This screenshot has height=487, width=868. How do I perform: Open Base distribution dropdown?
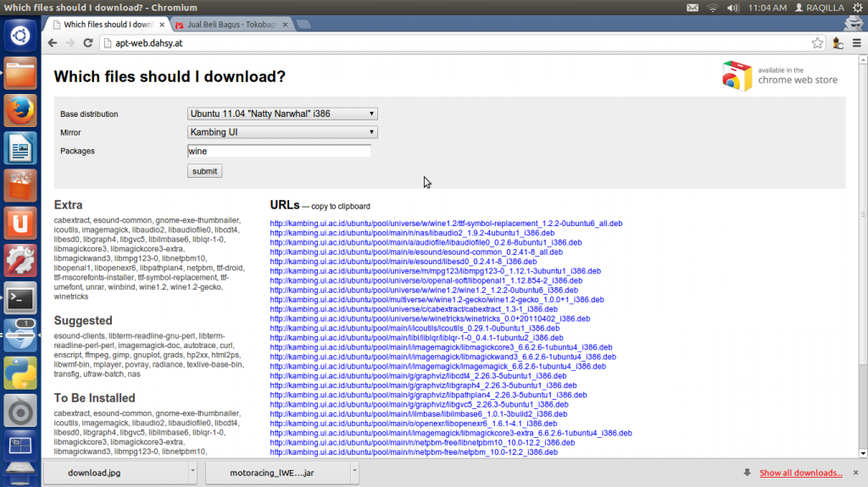tap(282, 113)
